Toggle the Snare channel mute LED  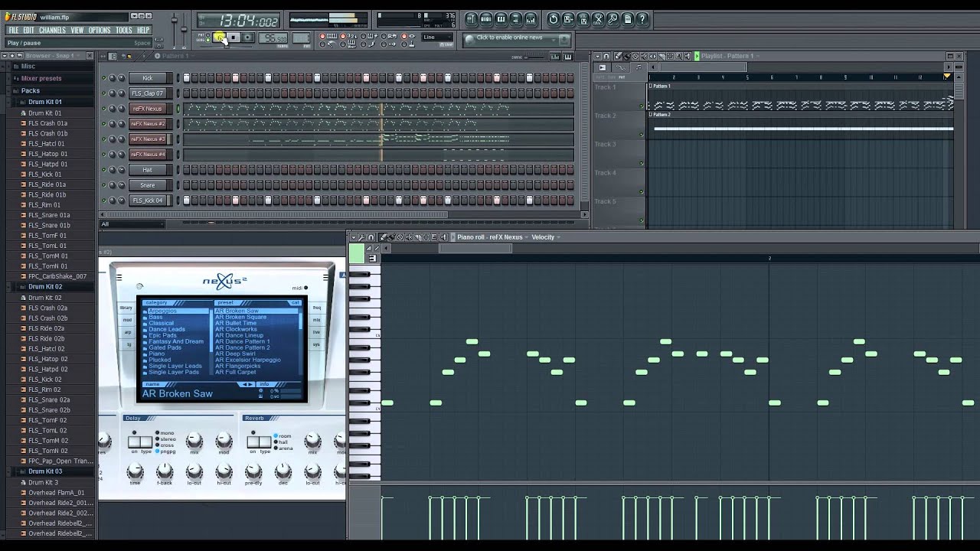pos(104,185)
